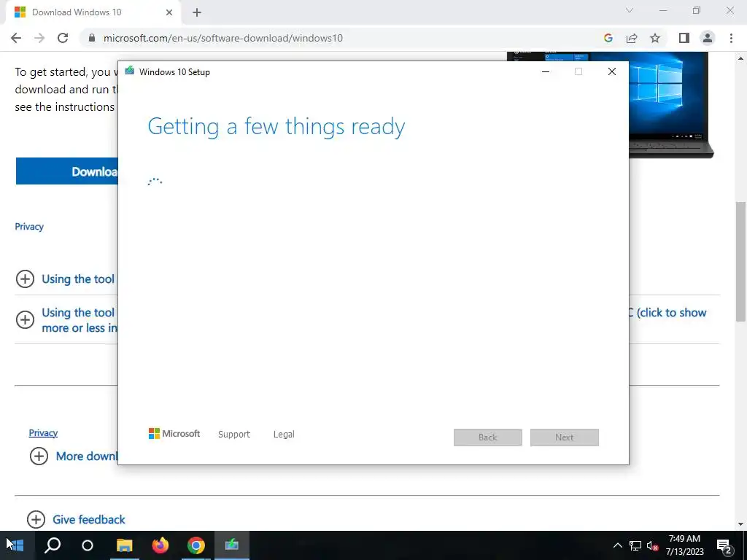Click the forward navigation arrow in Chrome
This screenshot has width=747, height=560.
[x=39, y=38]
